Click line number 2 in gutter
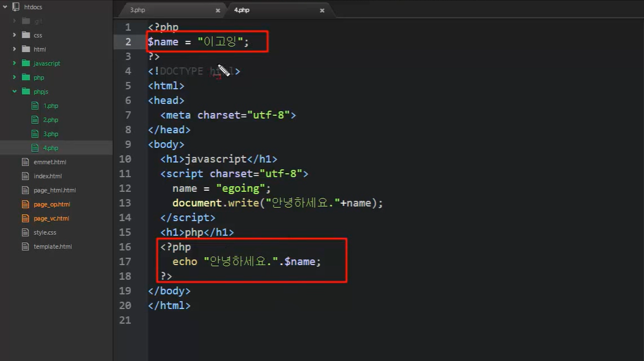The width and height of the screenshot is (644, 361). point(128,42)
